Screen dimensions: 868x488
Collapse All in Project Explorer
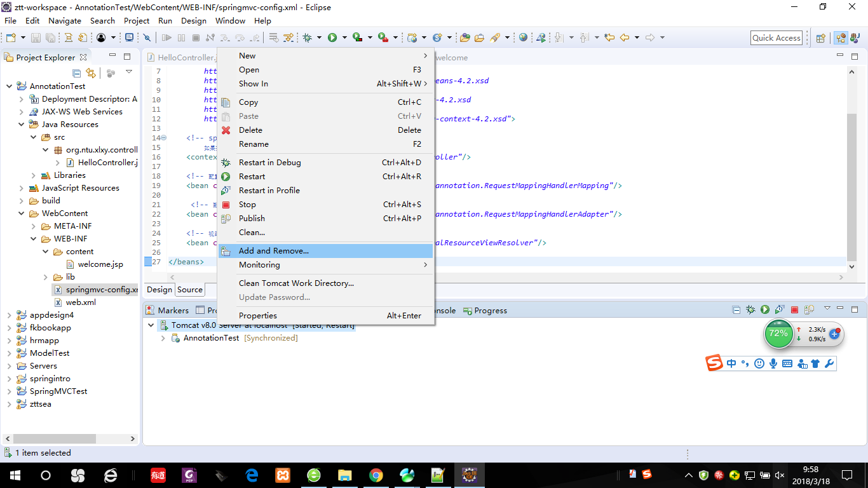coord(77,73)
